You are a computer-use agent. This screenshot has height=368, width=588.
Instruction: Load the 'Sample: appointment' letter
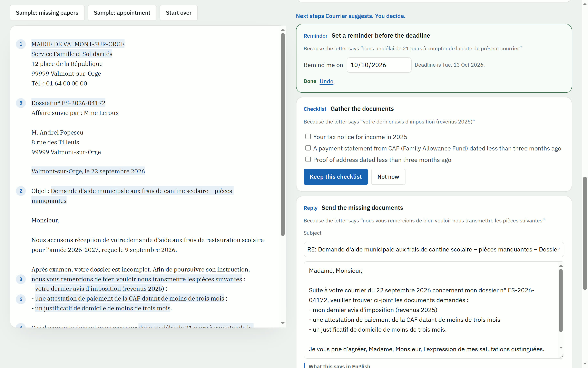122,13
